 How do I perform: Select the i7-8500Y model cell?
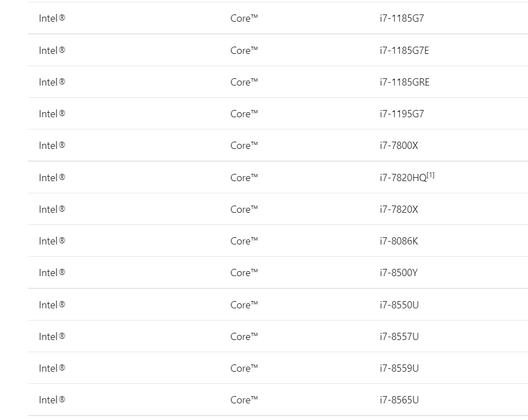click(399, 273)
